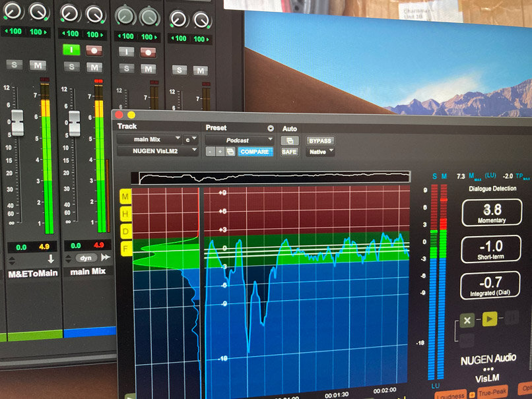This screenshot has height=399, width=532.
Task: Switch to the Loudness tab
Action: [x=451, y=395]
